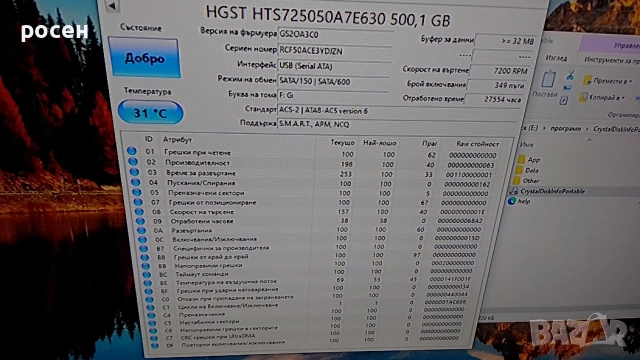Click the interface field "USB (Serial ATA)"
Image resolution: width=640 pixels, height=360 pixels.
(x=333, y=66)
